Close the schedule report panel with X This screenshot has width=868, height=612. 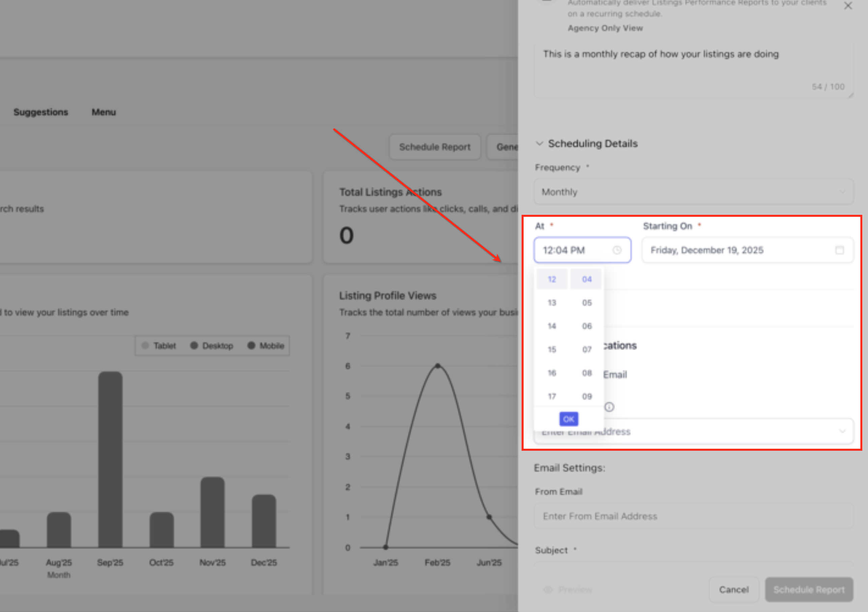(x=848, y=6)
